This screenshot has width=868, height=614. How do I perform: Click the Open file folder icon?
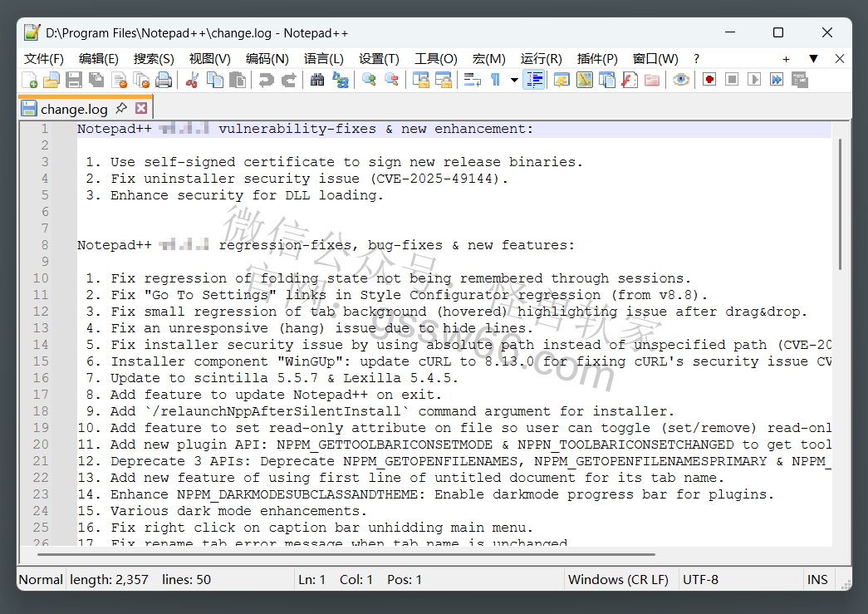click(x=51, y=81)
